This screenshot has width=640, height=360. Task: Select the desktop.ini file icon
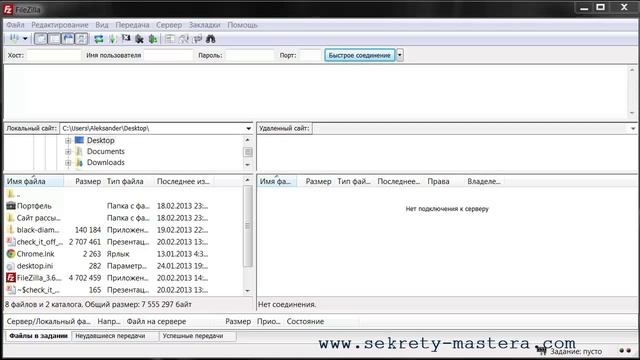(x=11, y=266)
